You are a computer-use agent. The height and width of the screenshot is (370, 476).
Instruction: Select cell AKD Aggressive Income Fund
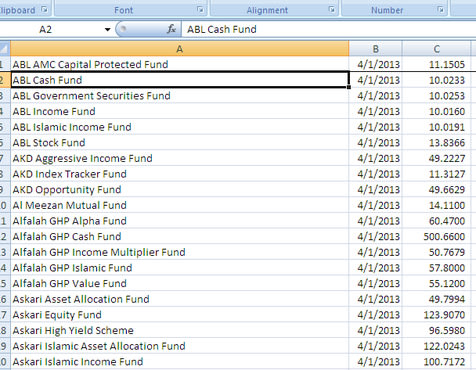180,158
